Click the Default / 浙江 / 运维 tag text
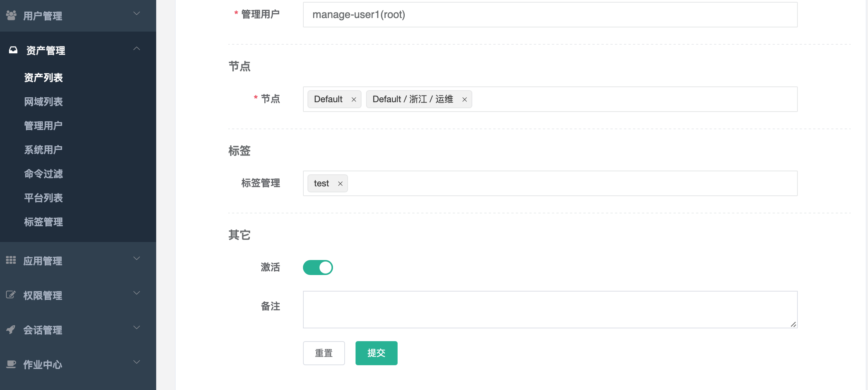 (413, 99)
